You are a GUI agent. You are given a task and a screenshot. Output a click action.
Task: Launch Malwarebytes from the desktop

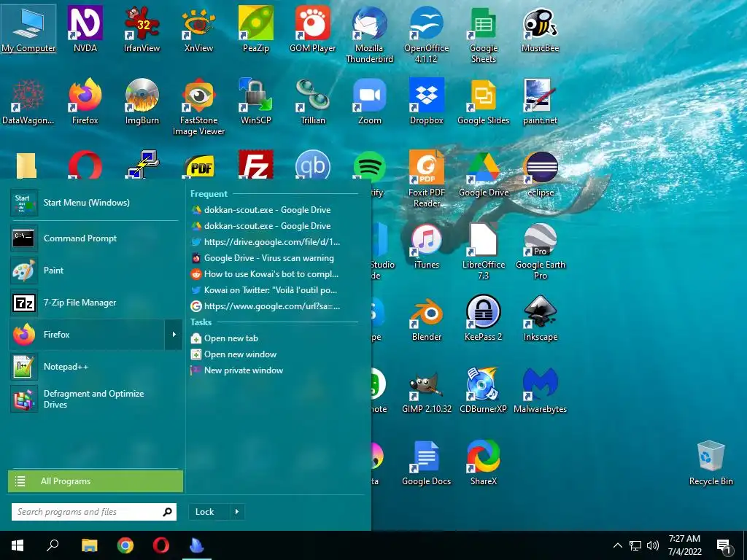[x=541, y=391]
